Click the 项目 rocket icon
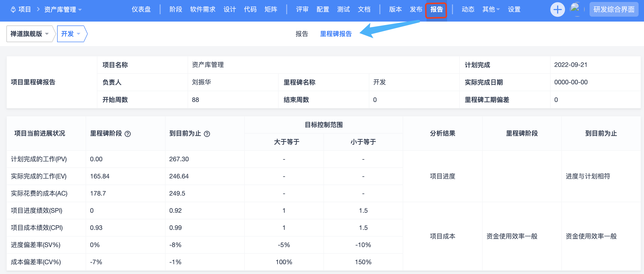644x274 pixels. tap(13, 10)
